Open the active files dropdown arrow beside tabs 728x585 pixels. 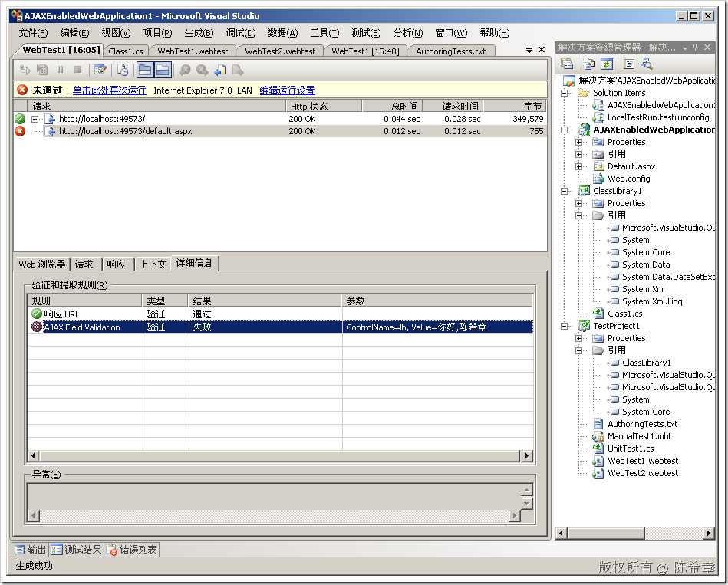click(529, 50)
